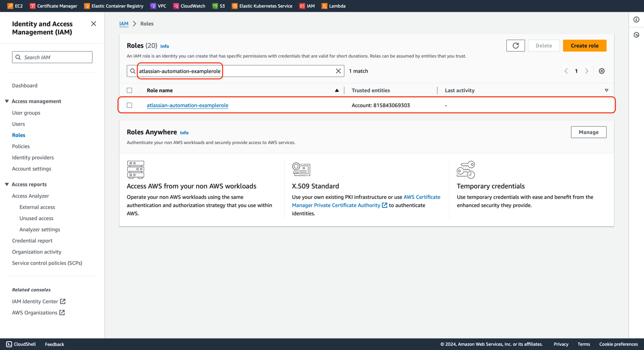Viewport: 644px width, 350px height.
Task: Open Privacy link in footer
Action: (x=561, y=344)
